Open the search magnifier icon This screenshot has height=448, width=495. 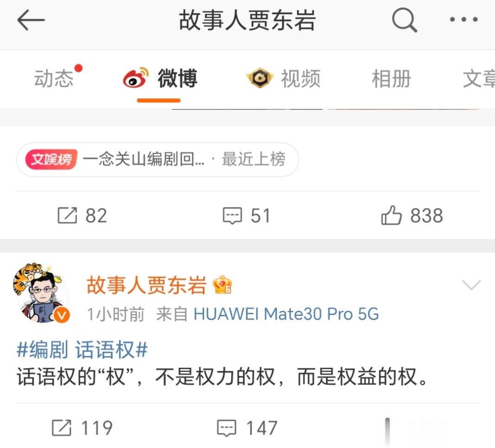tap(405, 20)
